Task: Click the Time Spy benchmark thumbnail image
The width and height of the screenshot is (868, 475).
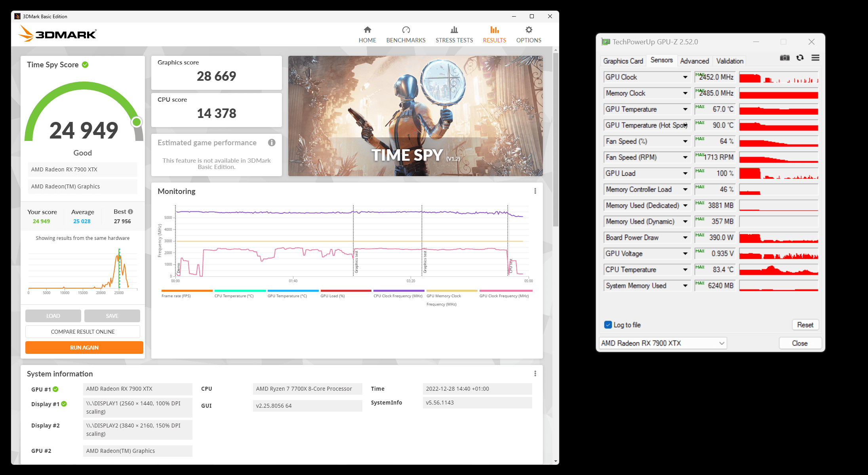Action: click(415, 116)
